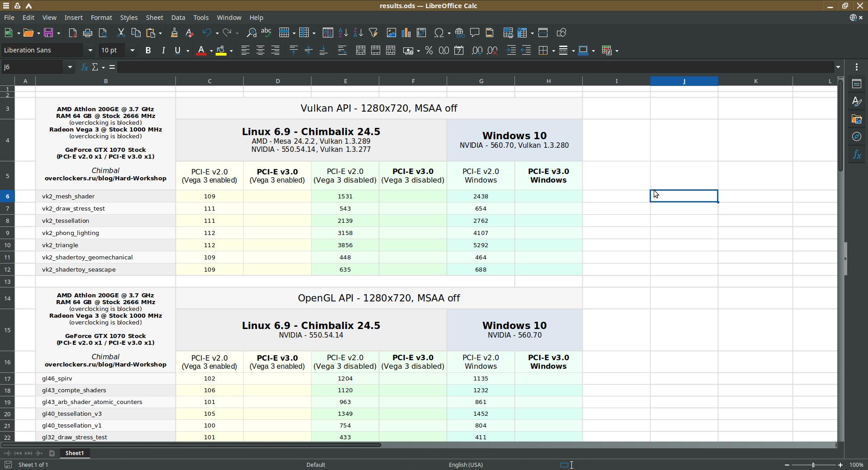Open the font size dropdown
Viewport: 868px width, 470px height.
[x=132, y=51]
